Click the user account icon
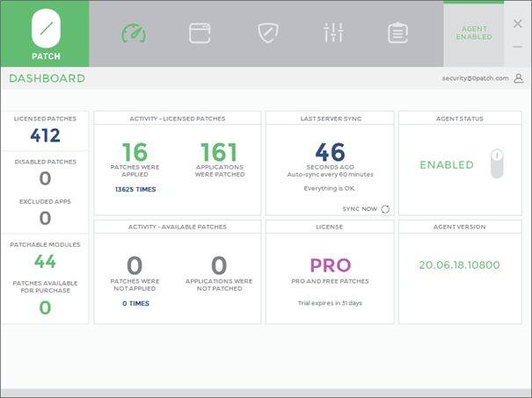532x398 pixels. pos(519,78)
